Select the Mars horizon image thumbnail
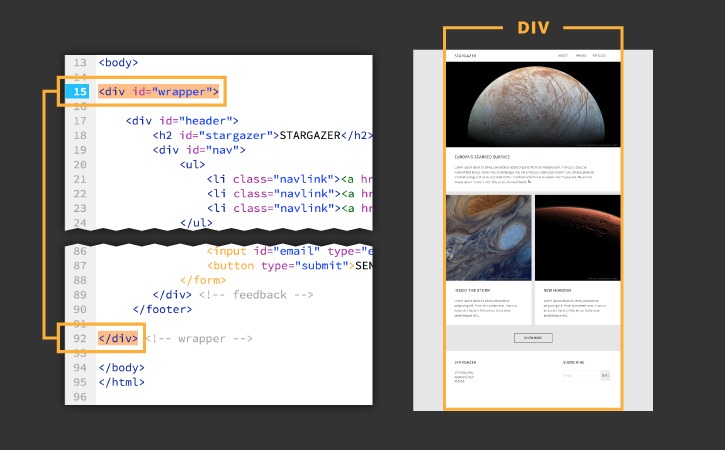This screenshot has width=725, height=450. [578, 238]
